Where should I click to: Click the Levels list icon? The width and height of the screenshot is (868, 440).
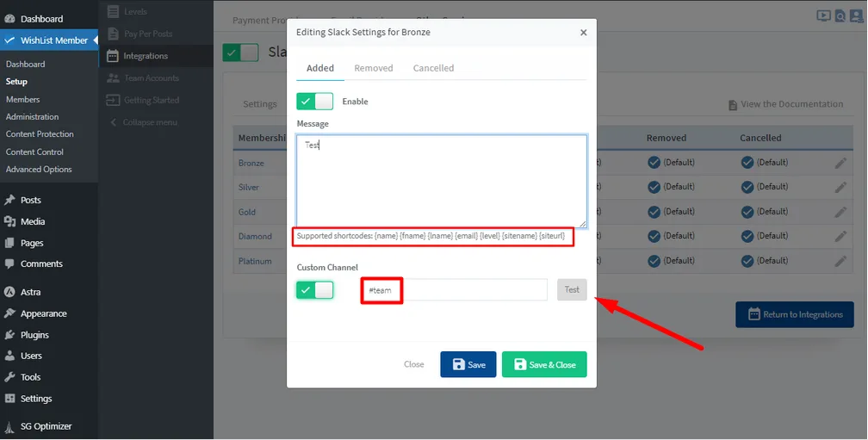click(113, 11)
